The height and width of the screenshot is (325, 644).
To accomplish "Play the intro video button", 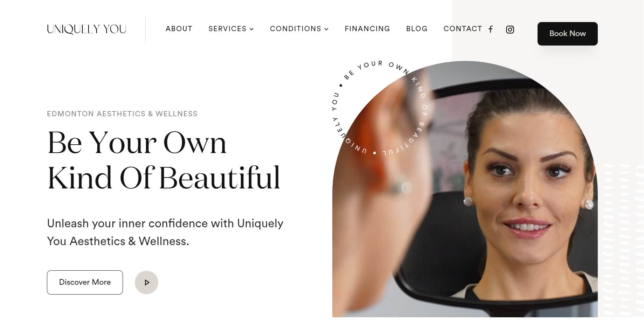I will click(x=146, y=282).
